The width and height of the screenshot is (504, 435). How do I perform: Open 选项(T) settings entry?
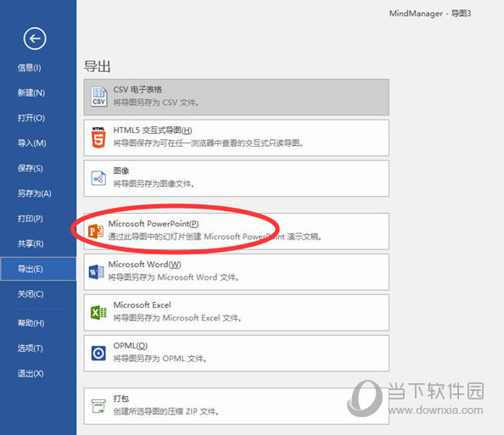(31, 349)
